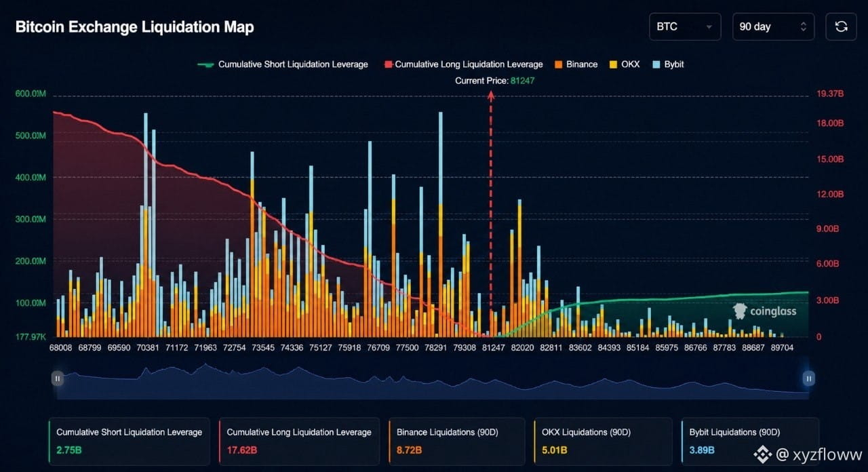Click the 8.72B Binance value
The height and width of the screenshot is (472, 868).
[x=409, y=450]
